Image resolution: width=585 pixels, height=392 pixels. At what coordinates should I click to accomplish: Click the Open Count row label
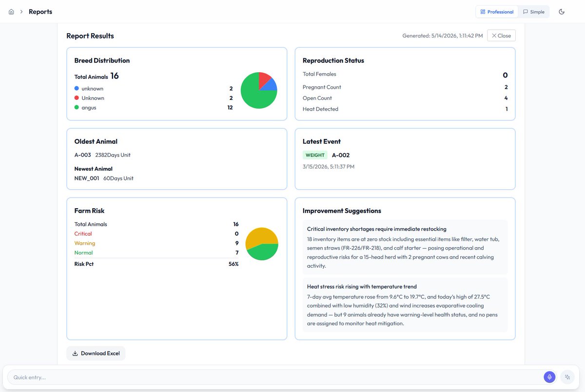[317, 98]
